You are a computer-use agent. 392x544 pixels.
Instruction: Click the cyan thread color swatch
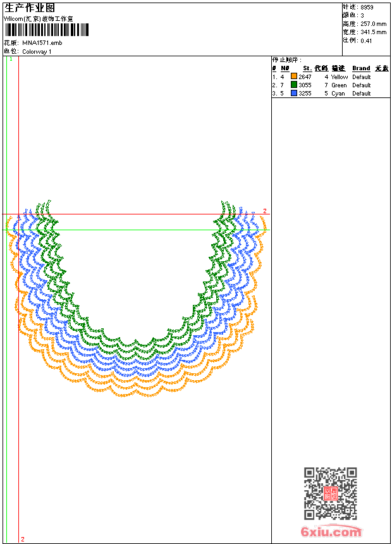[x=294, y=93]
